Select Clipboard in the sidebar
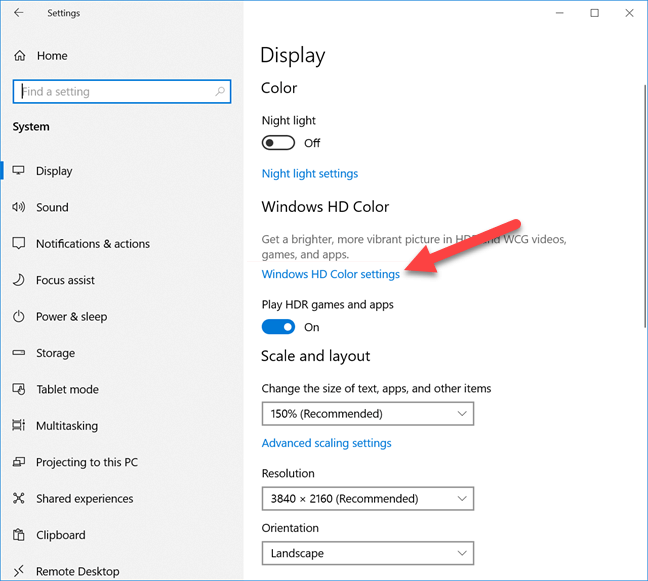648x581 pixels. (61, 535)
